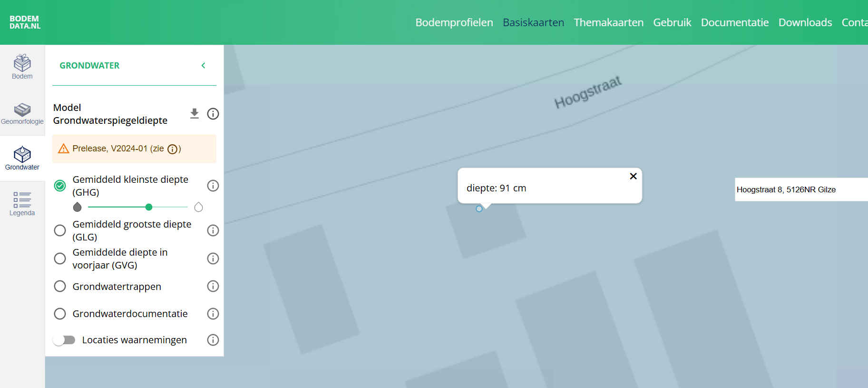Viewport: 868px width, 388px height.
Task: Close the diepte 91 cm popup
Action: [x=633, y=176]
